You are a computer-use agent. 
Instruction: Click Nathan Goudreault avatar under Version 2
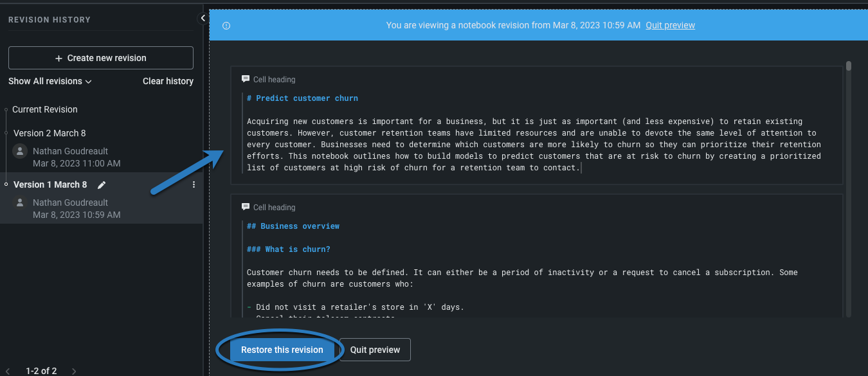21,151
